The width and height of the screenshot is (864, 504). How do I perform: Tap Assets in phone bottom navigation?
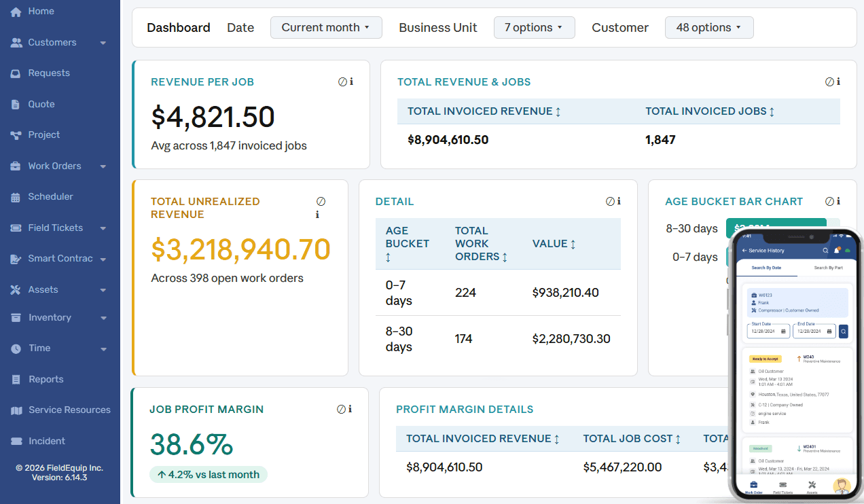(x=812, y=487)
